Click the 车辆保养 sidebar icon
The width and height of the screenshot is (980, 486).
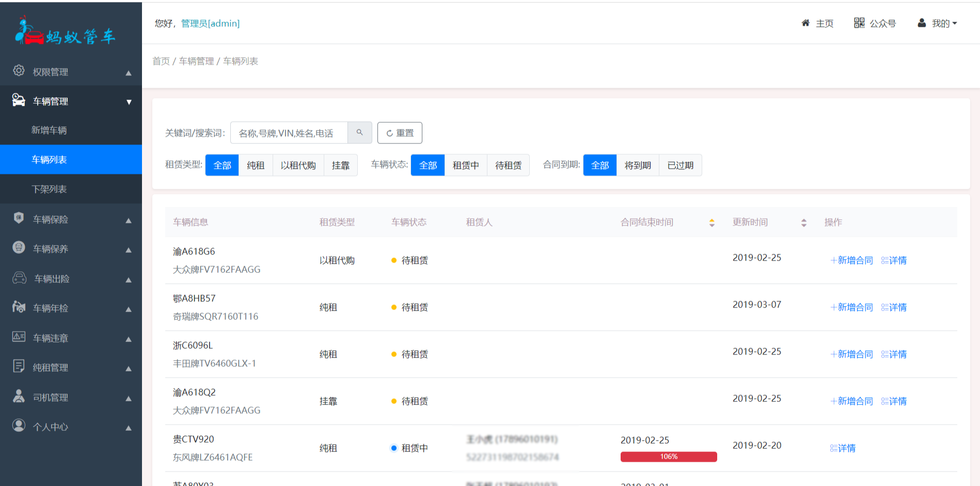click(19, 248)
